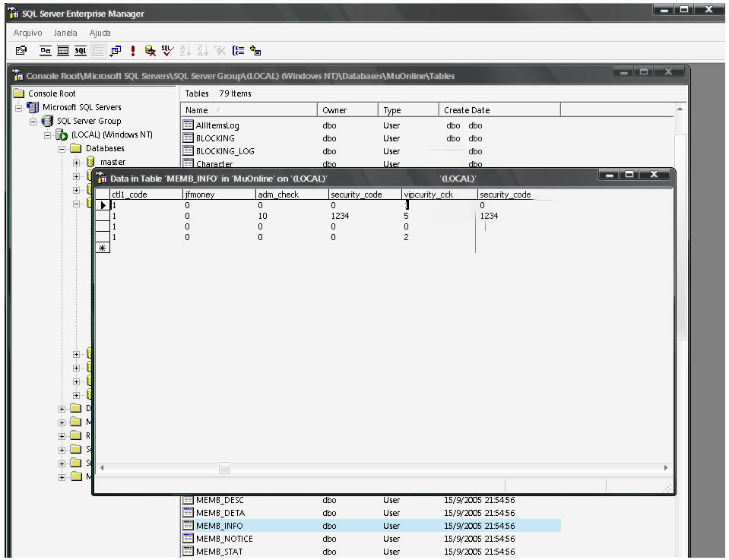Expand the master database node
This screenshot has height=560, width=729.
click(x=76, y=163)
